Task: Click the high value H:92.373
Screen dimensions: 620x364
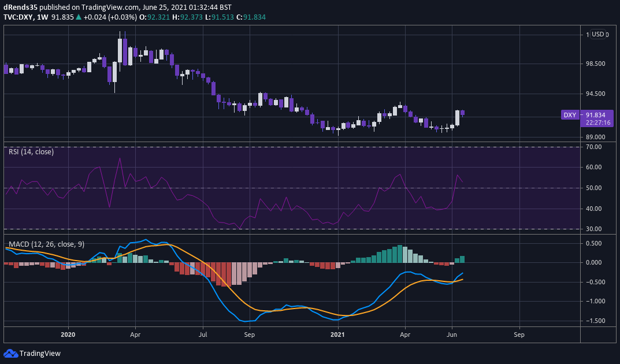Action: click(187, 17)
